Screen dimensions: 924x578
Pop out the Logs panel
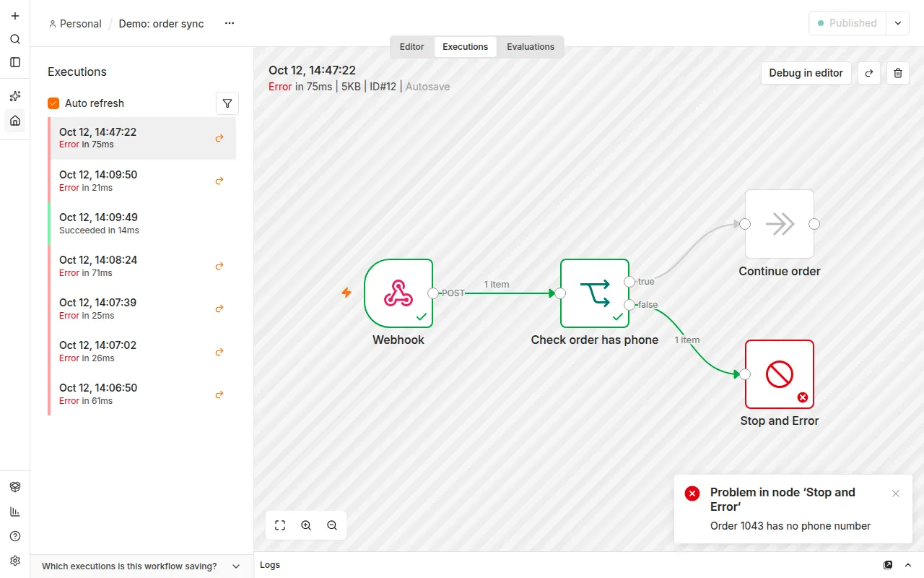point(888,565)
